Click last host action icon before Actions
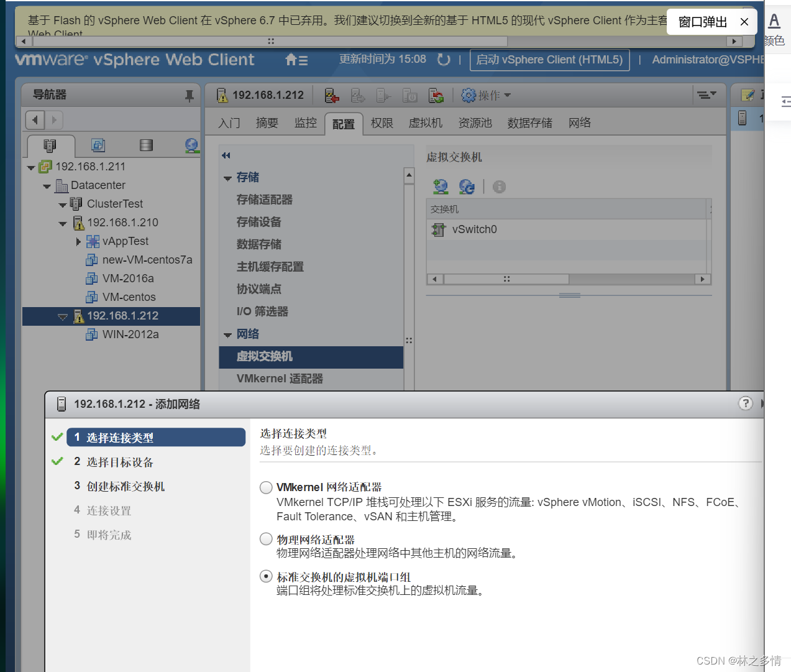The image size is (791, 672). 436,95
